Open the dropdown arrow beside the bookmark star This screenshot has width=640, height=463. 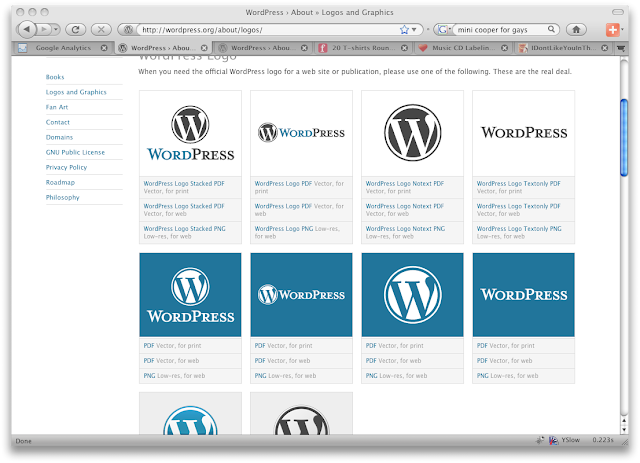[414, 29]
